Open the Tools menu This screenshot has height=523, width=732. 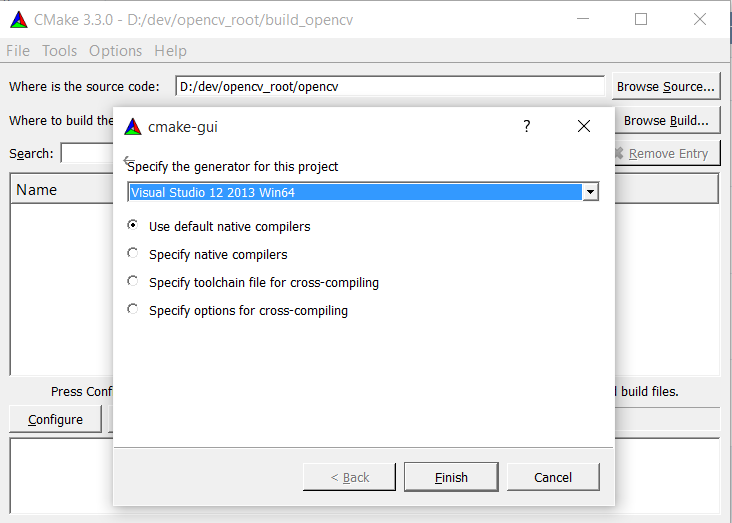(x=59, y=51)
